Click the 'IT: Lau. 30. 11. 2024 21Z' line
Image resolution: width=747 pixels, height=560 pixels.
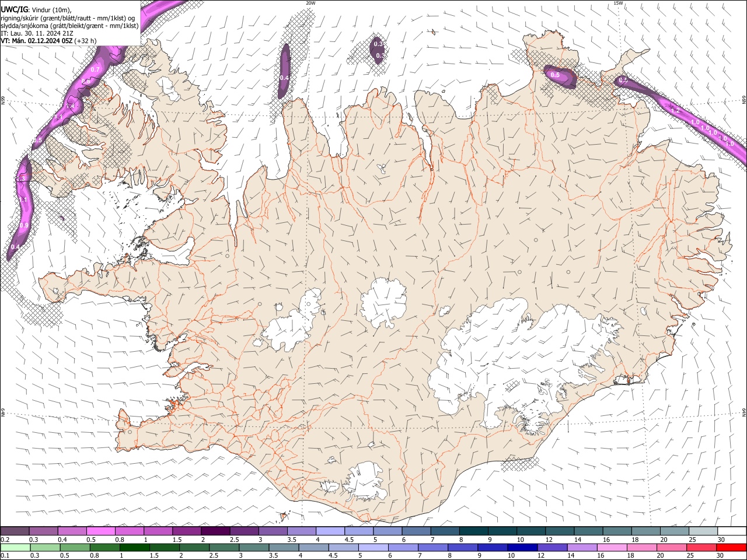pyautogui.click(x=37, y=33)
